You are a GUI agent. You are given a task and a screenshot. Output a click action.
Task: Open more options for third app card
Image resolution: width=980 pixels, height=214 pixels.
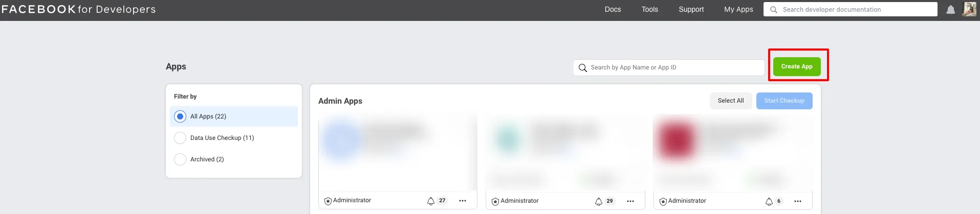(x=798, y=201)
